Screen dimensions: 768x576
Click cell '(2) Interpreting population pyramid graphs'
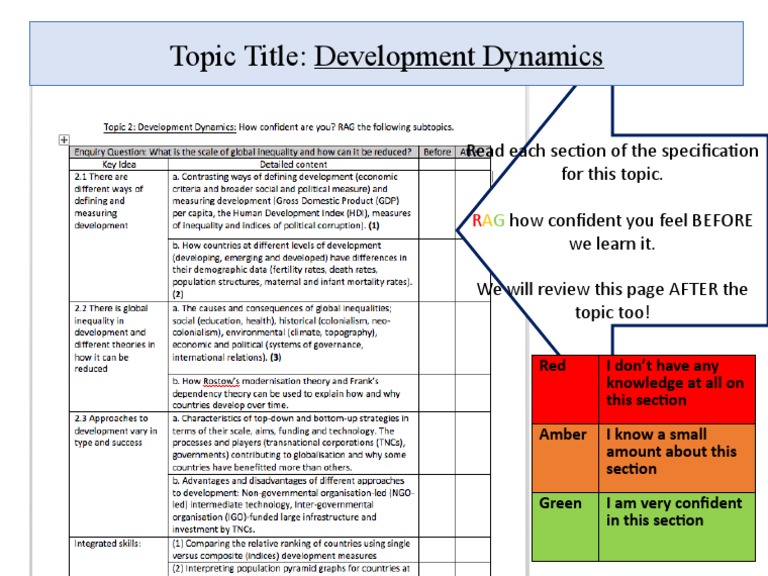[x=293, y=569]
